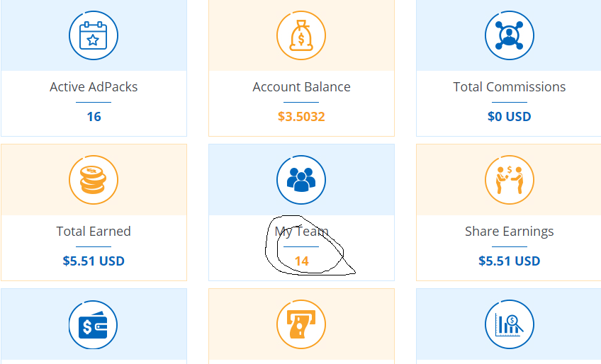Click the $3.5032 balance amount

301,117
